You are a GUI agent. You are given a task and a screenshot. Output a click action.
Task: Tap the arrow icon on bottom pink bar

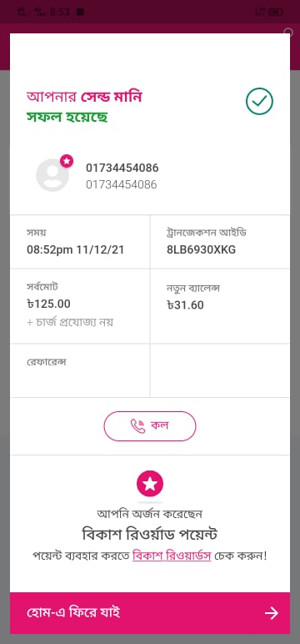coord(272,613)
